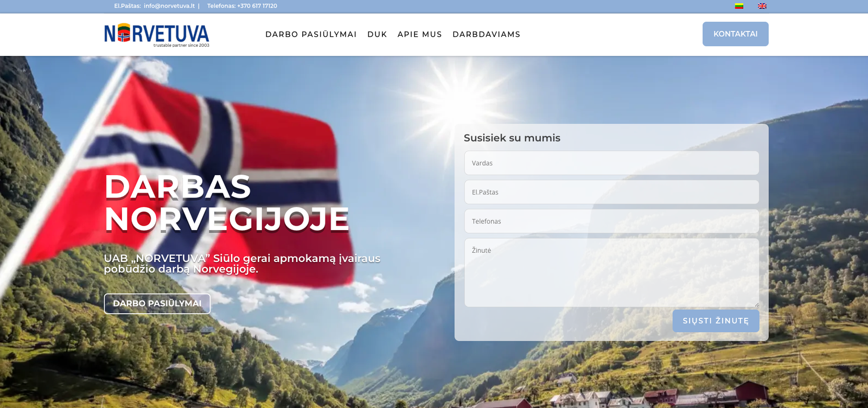Click the Darbas Norvegijoje headline
The height and width of the screenshot is (408, 868).
[226, 203]
